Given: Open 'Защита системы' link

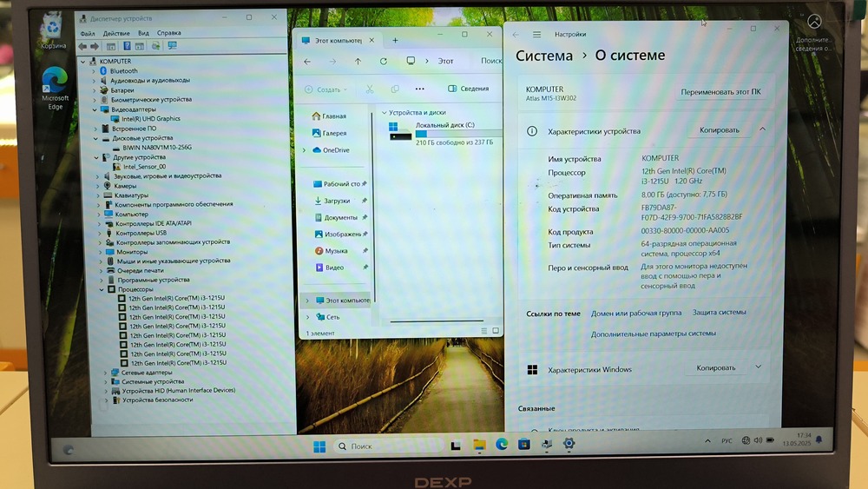Looking at the screenshot, I should (x=719, y=313).
